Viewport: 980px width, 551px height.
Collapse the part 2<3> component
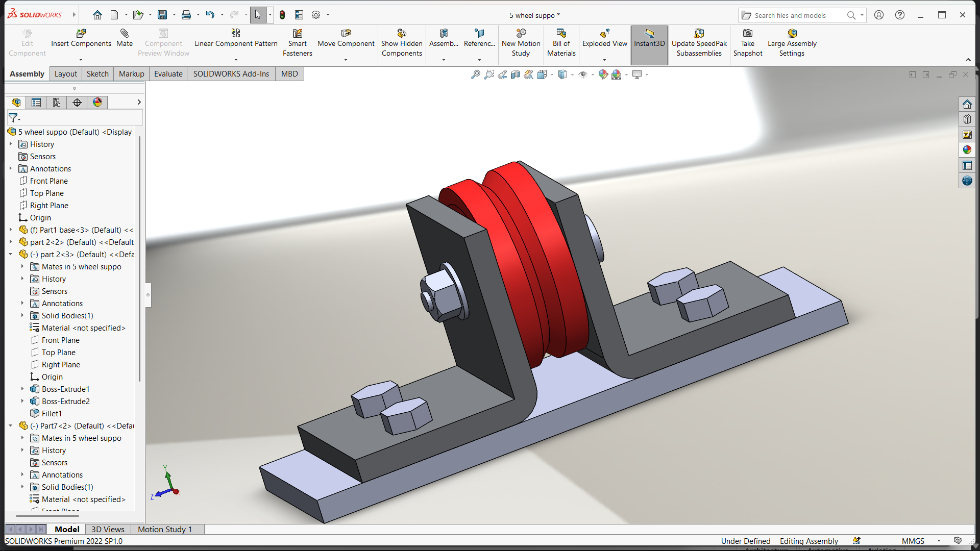click(10, 255)
